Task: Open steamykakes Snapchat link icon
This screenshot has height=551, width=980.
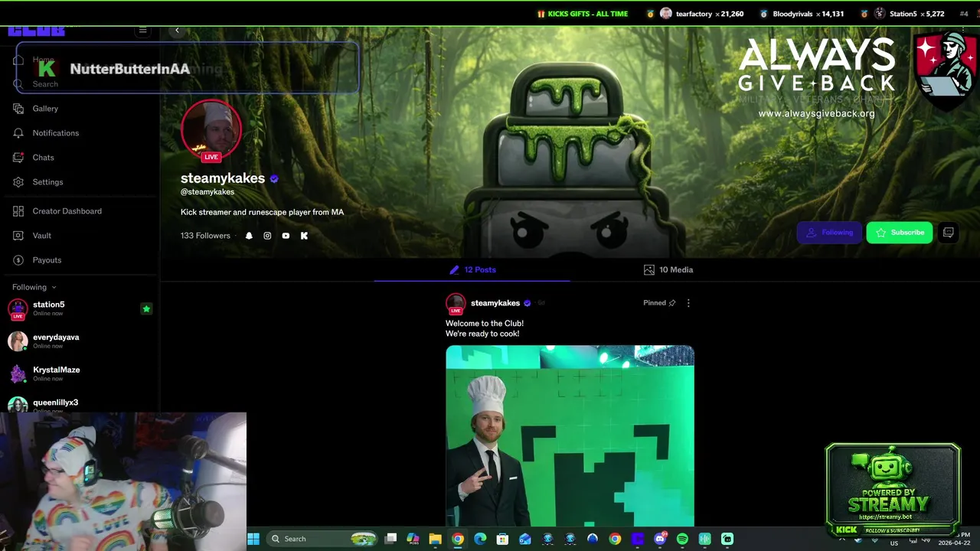Action: point(249,236)
